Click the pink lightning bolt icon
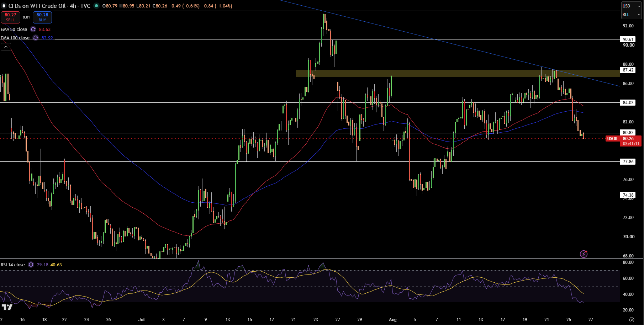644x325 pixels. tap(584, 254)
